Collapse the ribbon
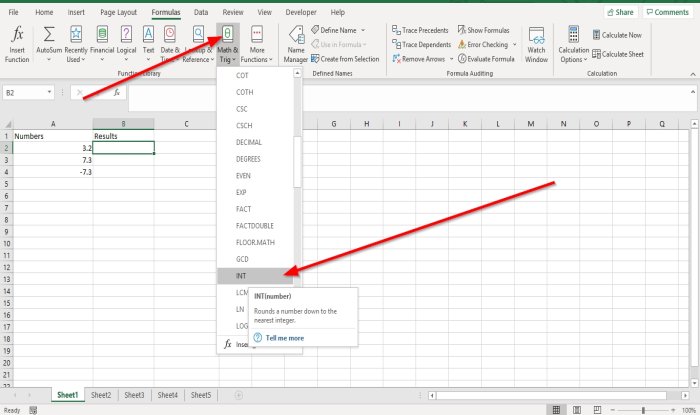Image resolution: width=700 pixels, height=415 pixels. tap(693, 74)
